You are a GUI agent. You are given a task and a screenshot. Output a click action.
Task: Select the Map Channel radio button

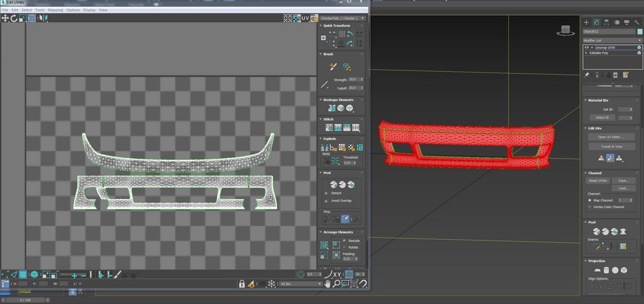590,200
